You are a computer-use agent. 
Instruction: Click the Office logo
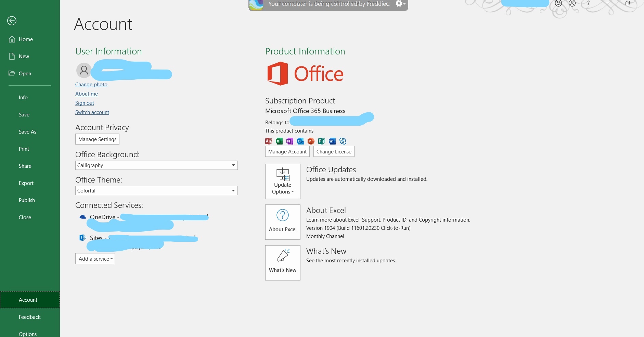pyautogui.click(x=305, y=74)
